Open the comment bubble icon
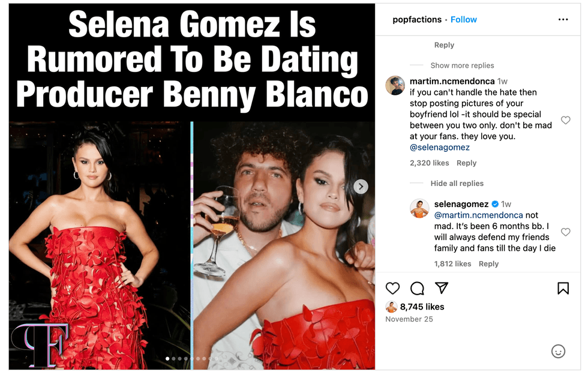Viewport: 588px width, 375px height. click(417, 288)
